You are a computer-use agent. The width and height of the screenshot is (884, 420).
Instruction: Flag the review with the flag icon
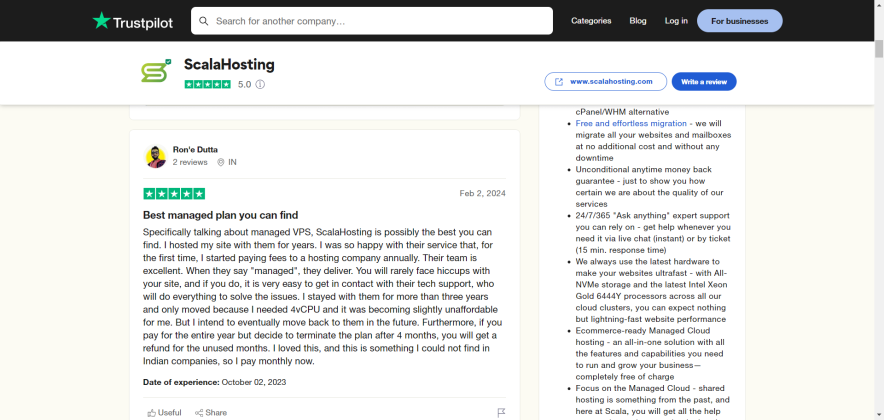click(501, 413)
